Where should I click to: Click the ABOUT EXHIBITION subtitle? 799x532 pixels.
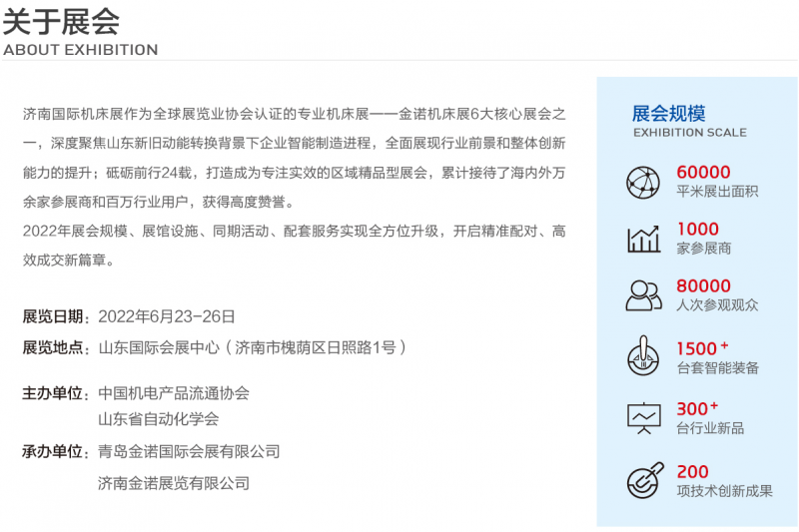click(x=80, y=50)
